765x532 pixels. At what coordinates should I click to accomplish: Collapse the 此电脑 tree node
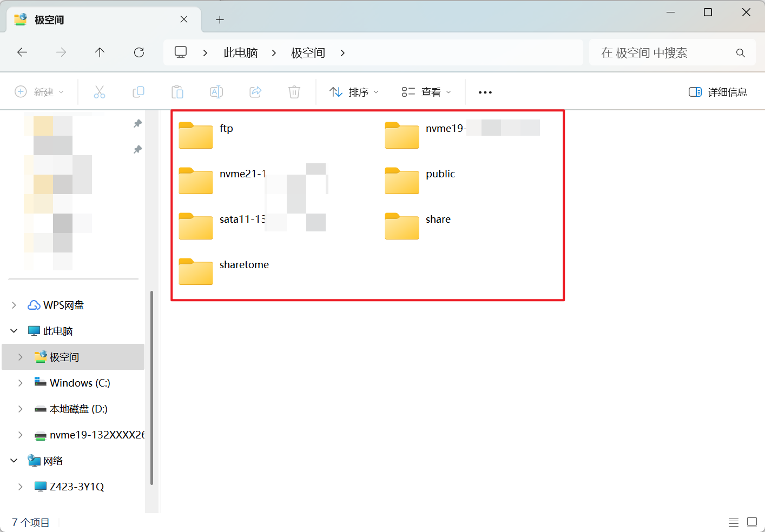click(14, 331)
